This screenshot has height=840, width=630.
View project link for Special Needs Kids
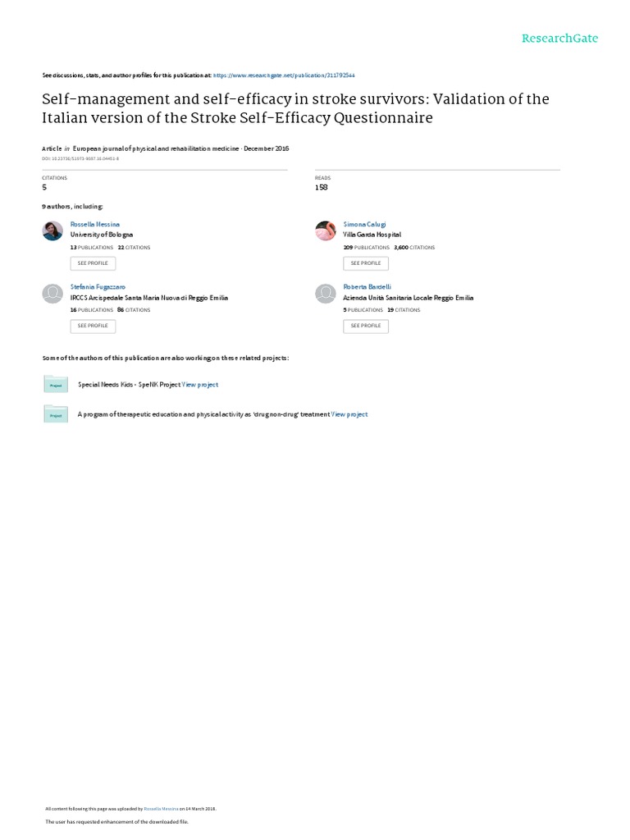tap(200, 384)
